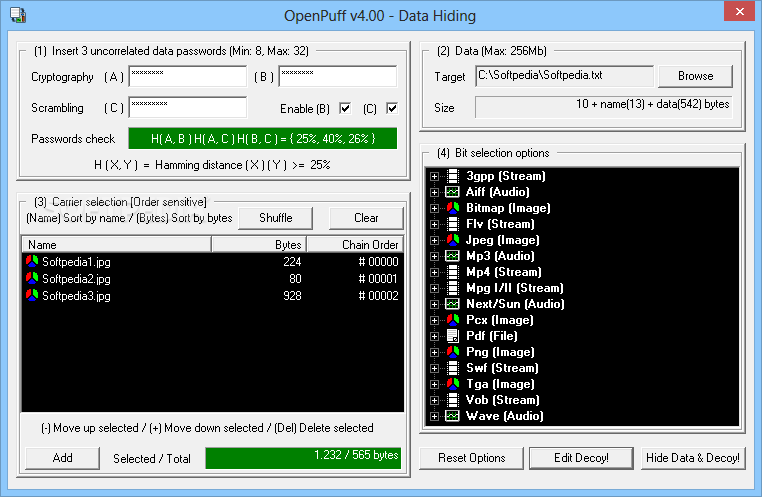Click the Hide Data & Decoy! button

693,458
